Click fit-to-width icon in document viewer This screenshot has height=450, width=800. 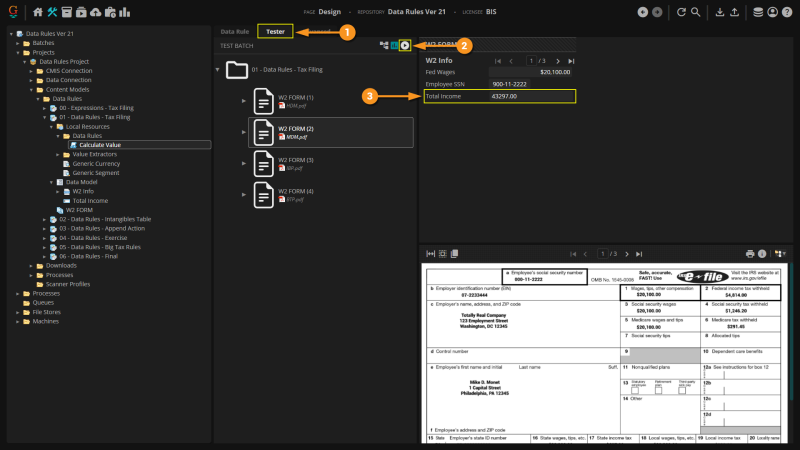coord(431,254)
